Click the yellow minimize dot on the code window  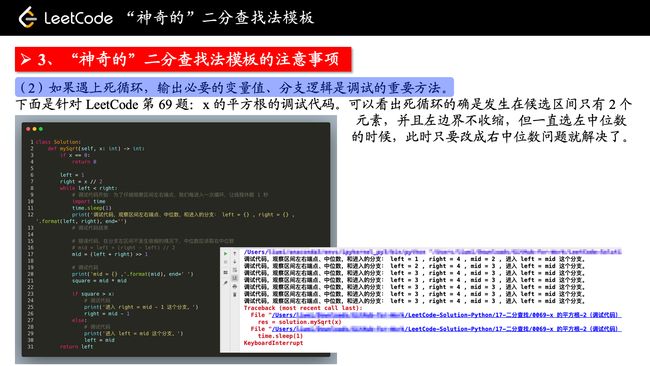34,129
